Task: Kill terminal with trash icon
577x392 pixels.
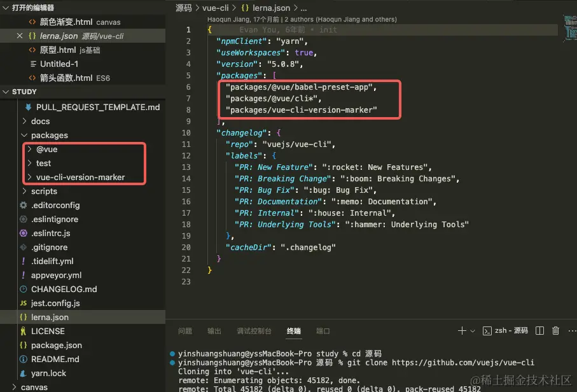Action: [x=555, y=330]
